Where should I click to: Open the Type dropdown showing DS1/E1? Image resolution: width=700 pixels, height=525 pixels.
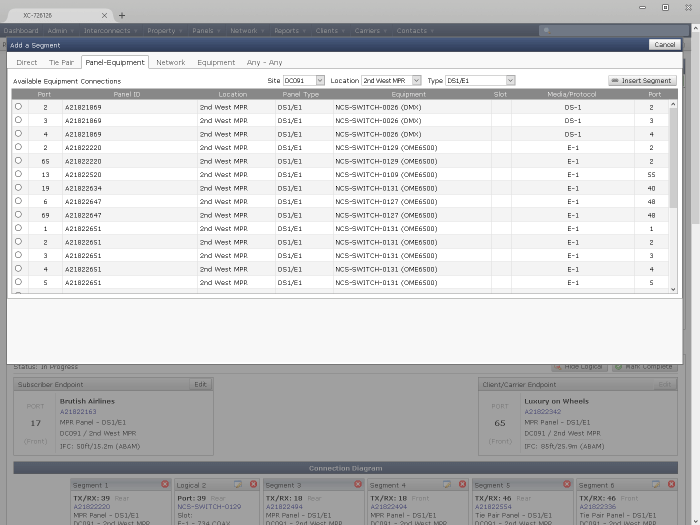[x=480, y=80]
